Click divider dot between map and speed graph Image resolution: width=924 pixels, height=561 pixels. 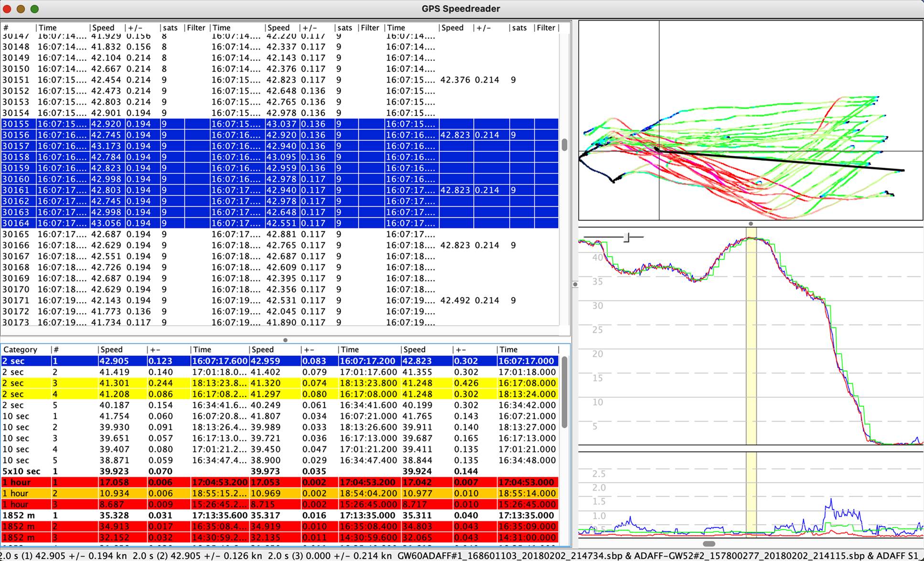pyautogui.click(x=751, y=223)
